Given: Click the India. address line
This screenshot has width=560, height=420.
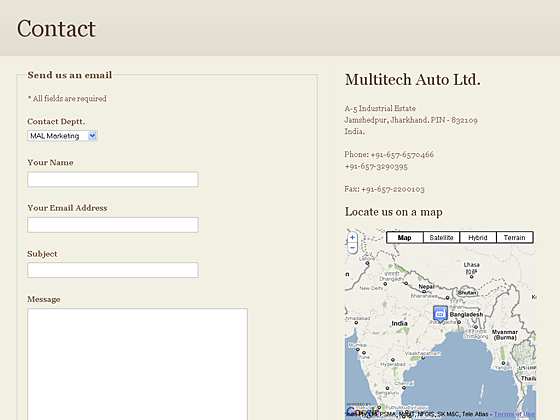Looking at the screenshot, I should [x=355, y=131].
